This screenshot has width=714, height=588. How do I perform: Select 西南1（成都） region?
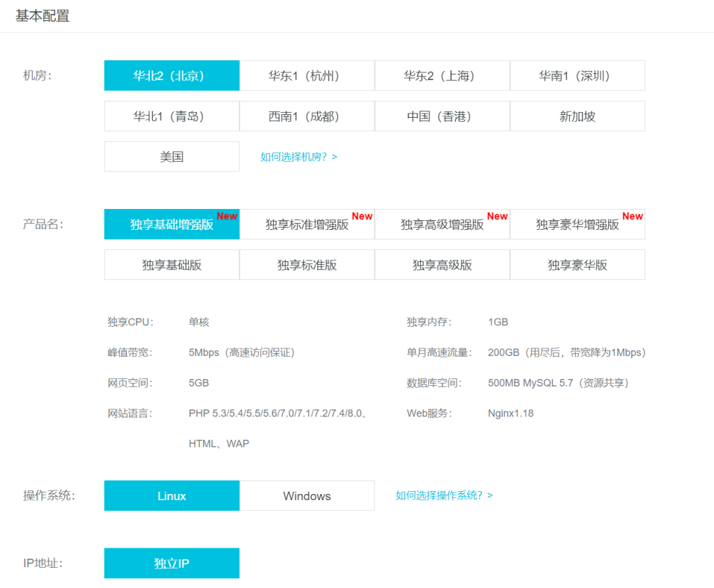click(307, 116)
